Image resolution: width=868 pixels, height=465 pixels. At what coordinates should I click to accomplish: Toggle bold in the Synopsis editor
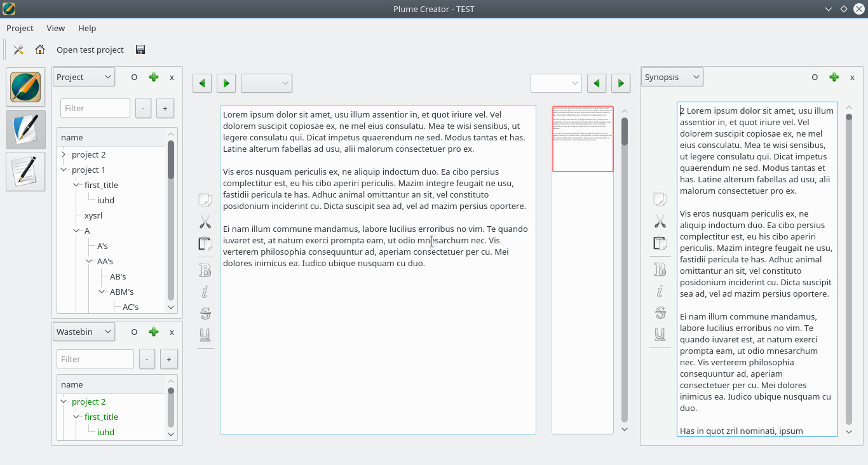pos(660,269)
